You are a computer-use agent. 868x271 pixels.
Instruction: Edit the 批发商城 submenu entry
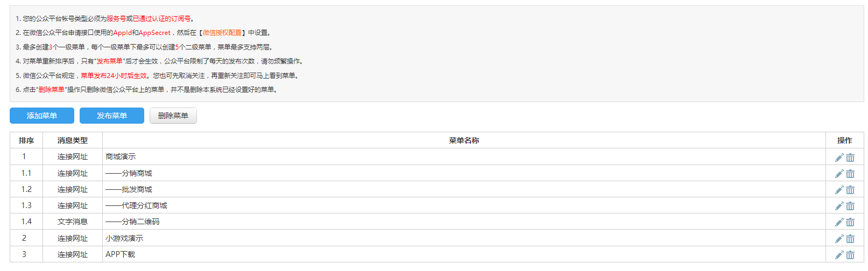[x=839, y=190]
